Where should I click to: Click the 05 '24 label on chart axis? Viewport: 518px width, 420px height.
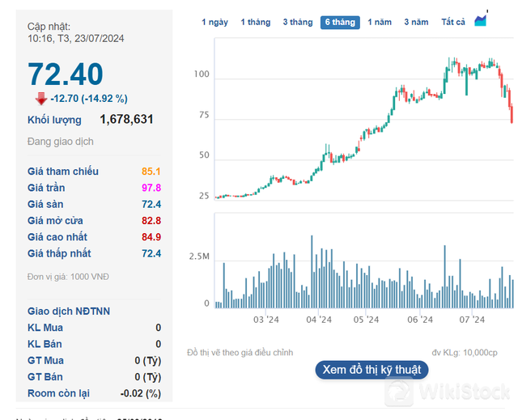point(367,320)
